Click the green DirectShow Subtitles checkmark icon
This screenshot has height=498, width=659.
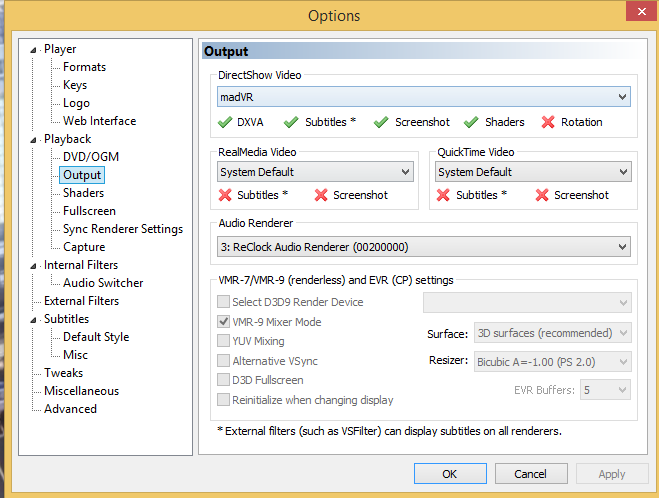(x=291, y=122)
